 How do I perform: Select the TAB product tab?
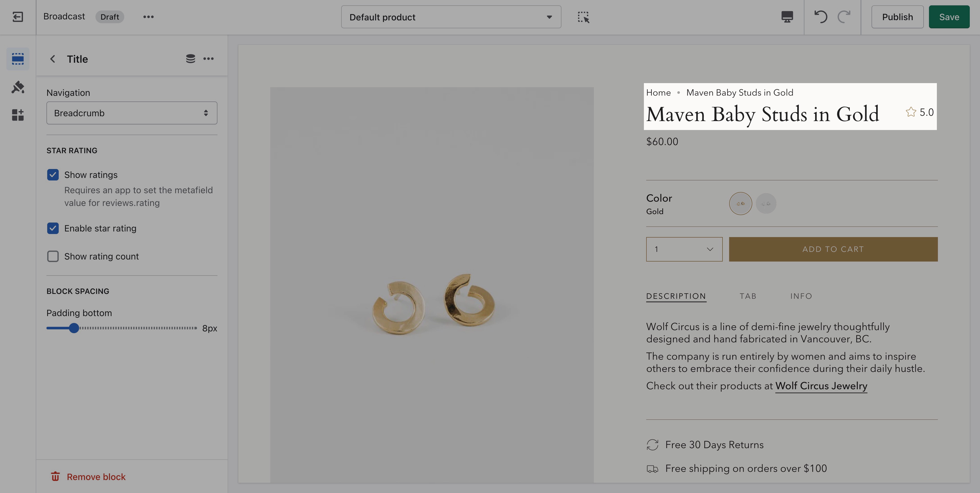coord(748,296)
